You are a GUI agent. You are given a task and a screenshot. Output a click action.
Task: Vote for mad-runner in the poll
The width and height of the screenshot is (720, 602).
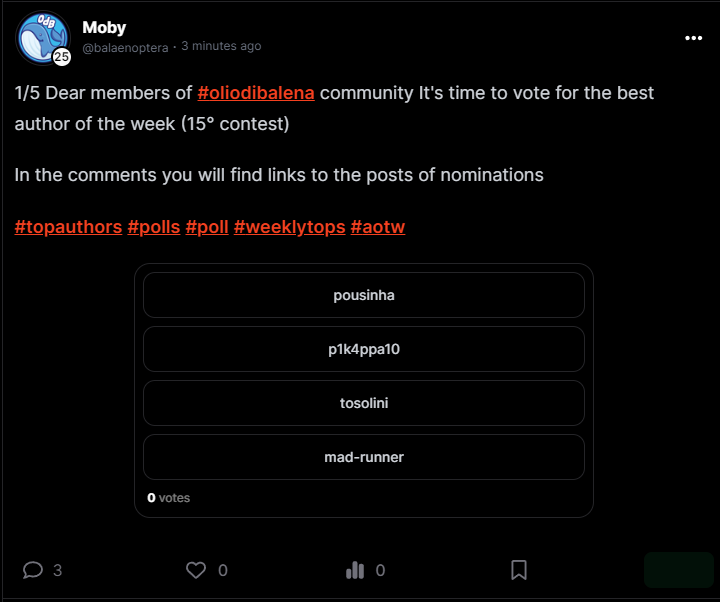click(364, 457)
